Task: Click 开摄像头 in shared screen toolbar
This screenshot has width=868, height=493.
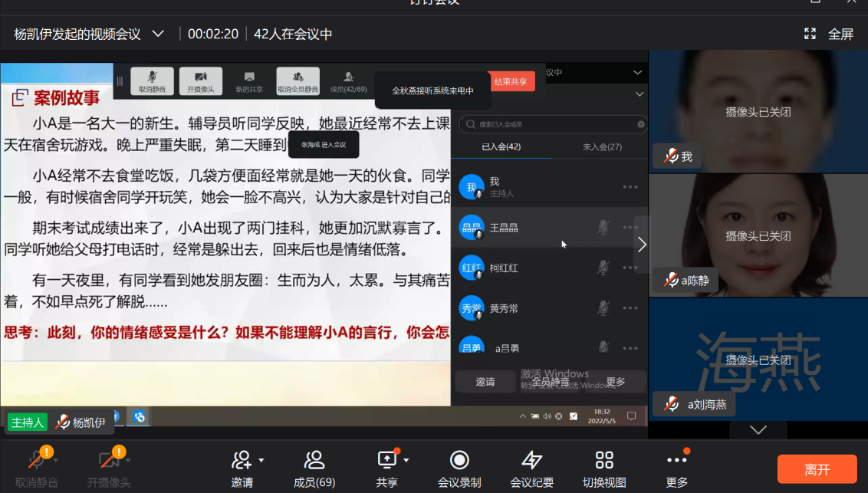Action: click(x=200, y=81)
